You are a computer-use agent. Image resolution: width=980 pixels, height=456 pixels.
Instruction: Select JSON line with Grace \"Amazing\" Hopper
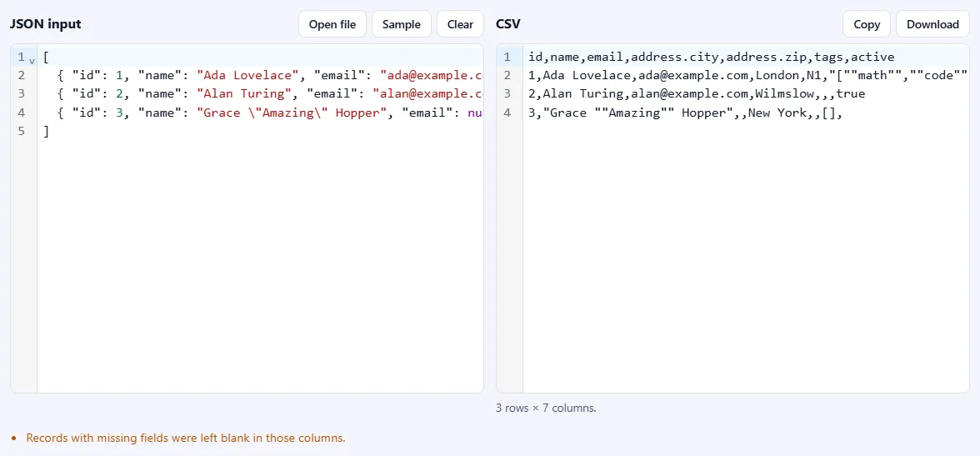pos(260,113)
